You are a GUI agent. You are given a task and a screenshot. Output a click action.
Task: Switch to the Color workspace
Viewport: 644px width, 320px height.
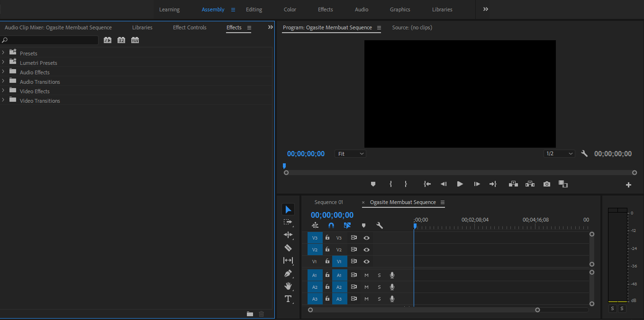(x=290, y=9)
